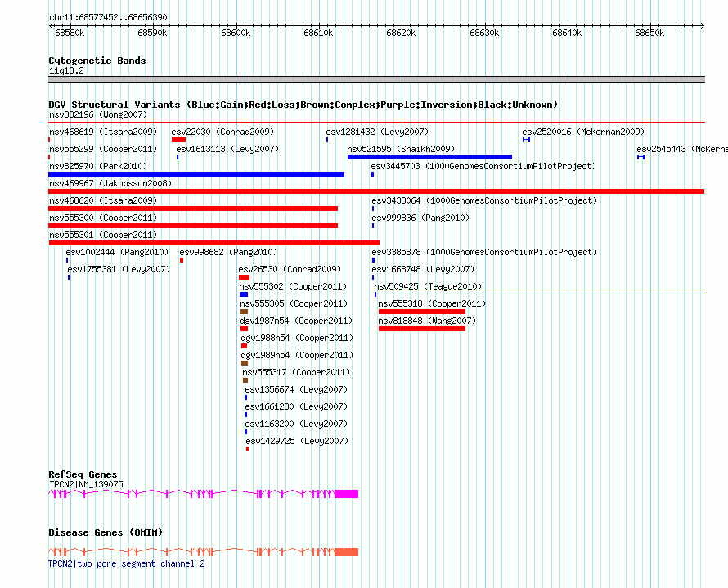Open variant label nsv468619 (Itsara2009)
The image size is (728, 588).
click(x=103, y=132)
